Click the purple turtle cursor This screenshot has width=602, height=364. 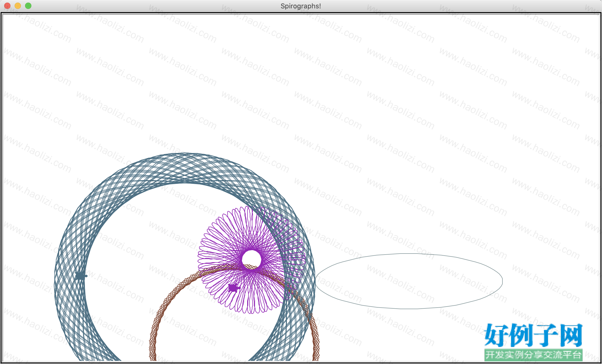(x=234, y=288)
